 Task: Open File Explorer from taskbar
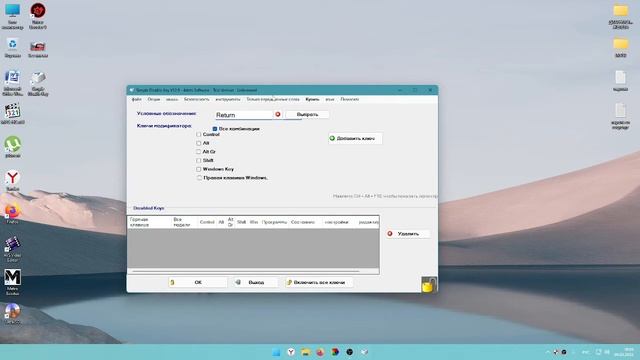point(305,352)
